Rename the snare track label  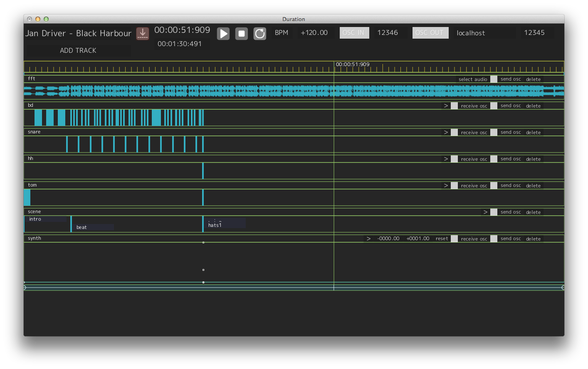click(34, 132)
